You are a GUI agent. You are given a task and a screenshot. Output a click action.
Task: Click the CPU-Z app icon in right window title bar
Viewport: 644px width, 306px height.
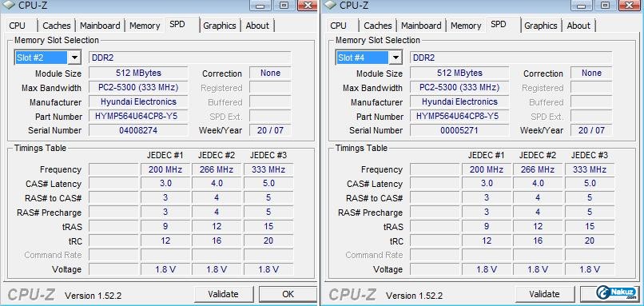330,5
